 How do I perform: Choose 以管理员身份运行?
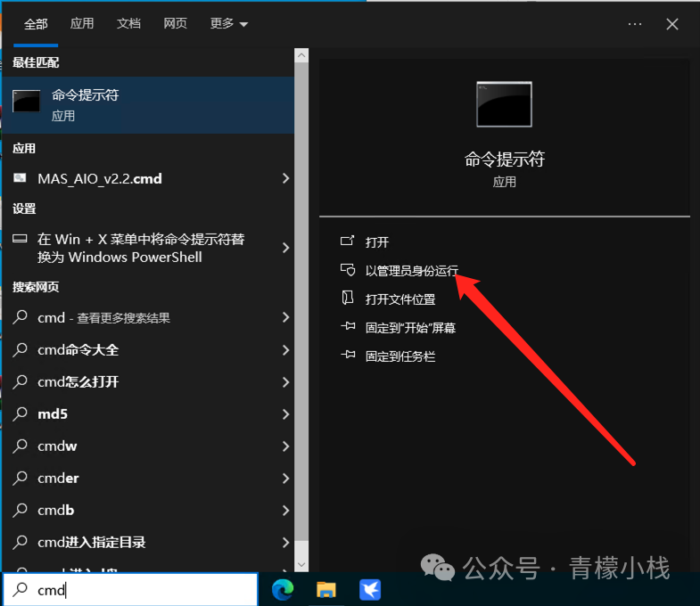point(412,270)
